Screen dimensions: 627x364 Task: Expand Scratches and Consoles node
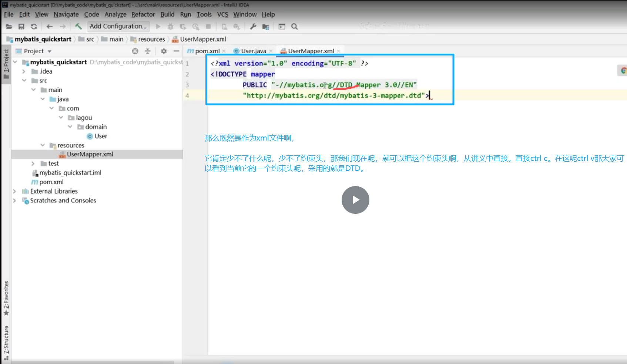coord(14,200)
